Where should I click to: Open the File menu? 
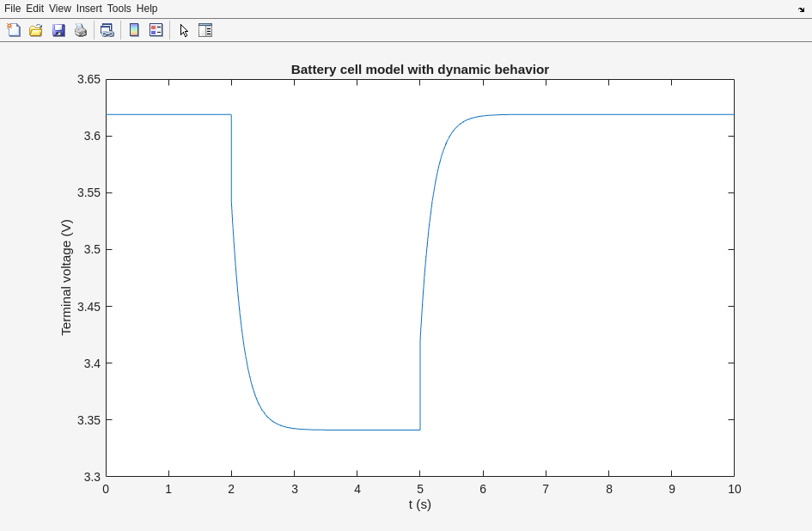pyautogui.click(x=12, y=9)
